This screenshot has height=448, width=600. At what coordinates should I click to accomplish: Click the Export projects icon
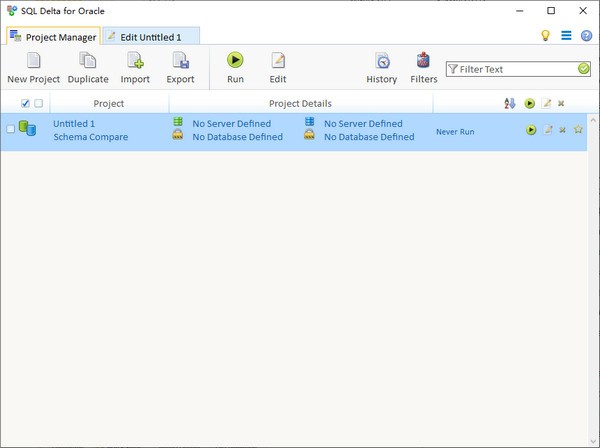pos(180,62)
